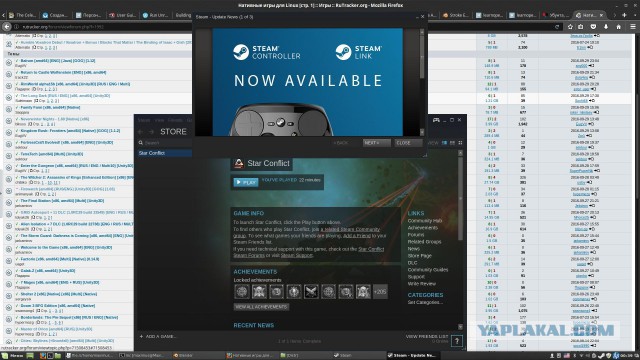The height and width of the screenshot is (360, 640).
Task: Navigate forward in the Steam client
Action: point(151,132)
